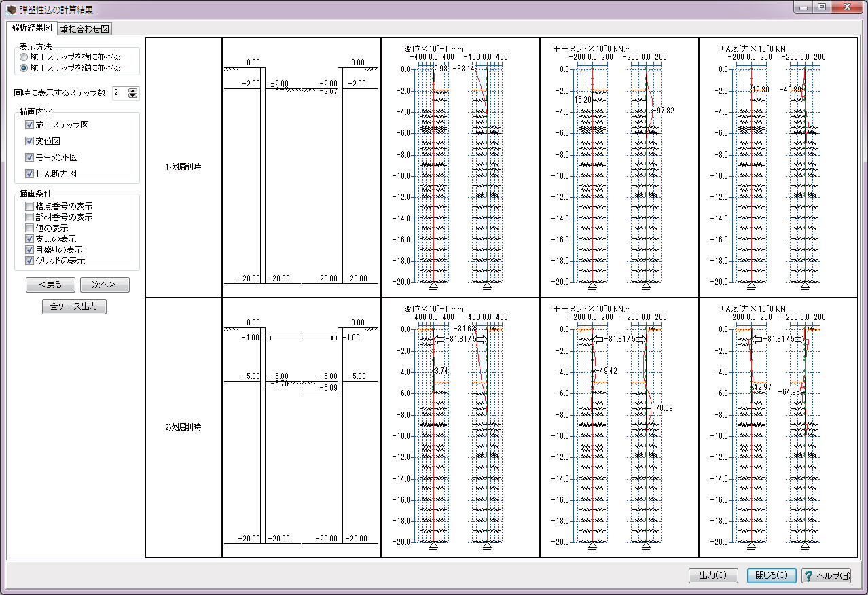
Task: Select 施工ステップを縦に並べる radio option
Action: click(x=24, y=68)
